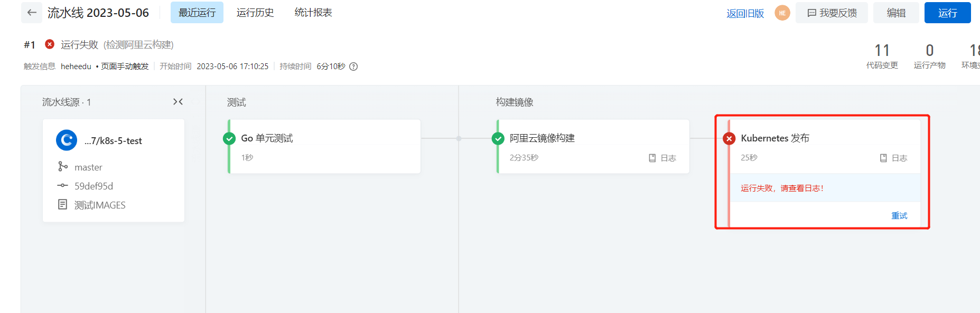Click the blue Codeup repository icon
Image resolution: width=980 pixels, height=313 pixels.
(x=67, y=140)
